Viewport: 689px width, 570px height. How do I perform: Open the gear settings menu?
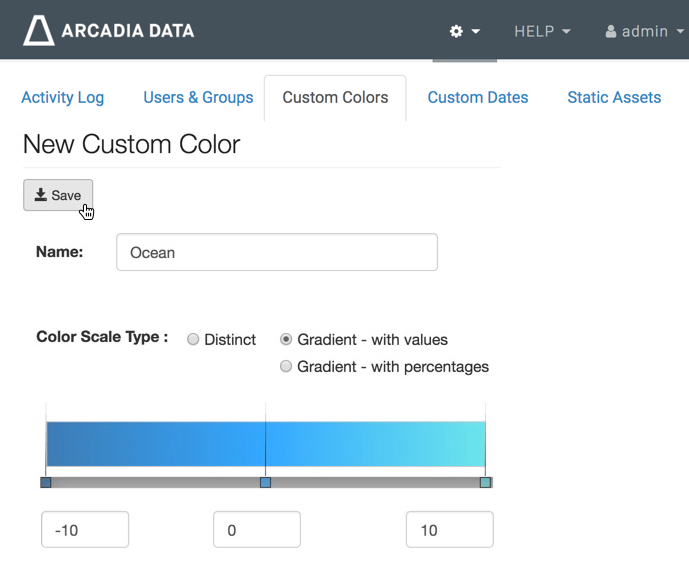point(464,31)
